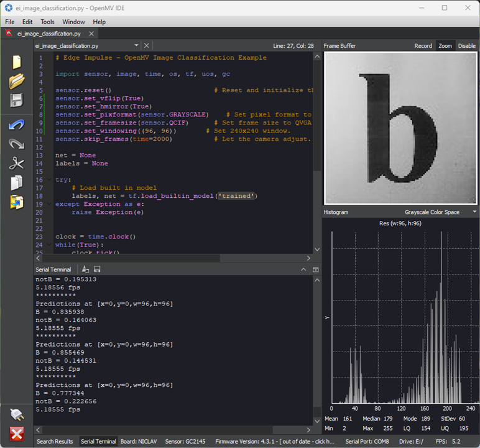The image size is (480, 448).
Task: Click the FPS: 5.2 status readout
Action: coord(448,441)
